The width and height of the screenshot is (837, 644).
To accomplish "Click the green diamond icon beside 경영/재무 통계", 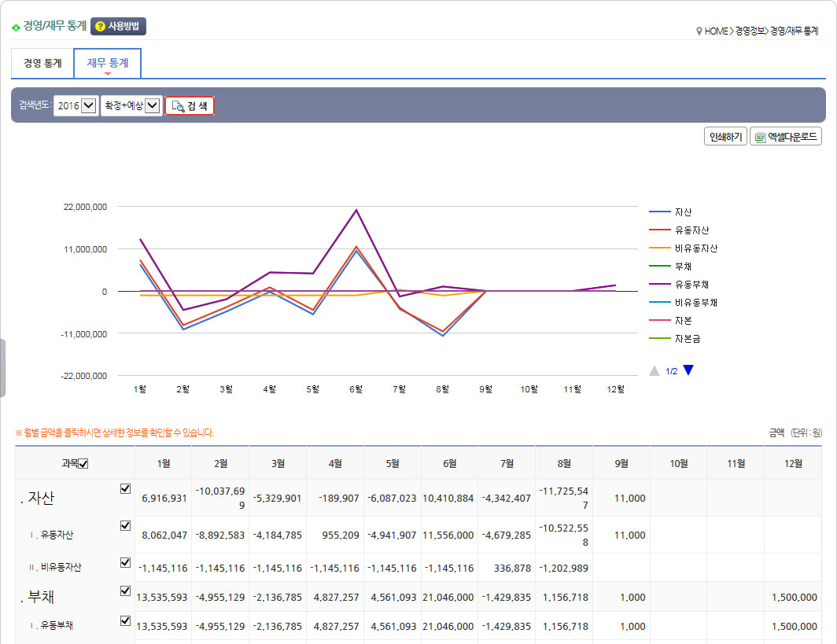I will [16, 27].
